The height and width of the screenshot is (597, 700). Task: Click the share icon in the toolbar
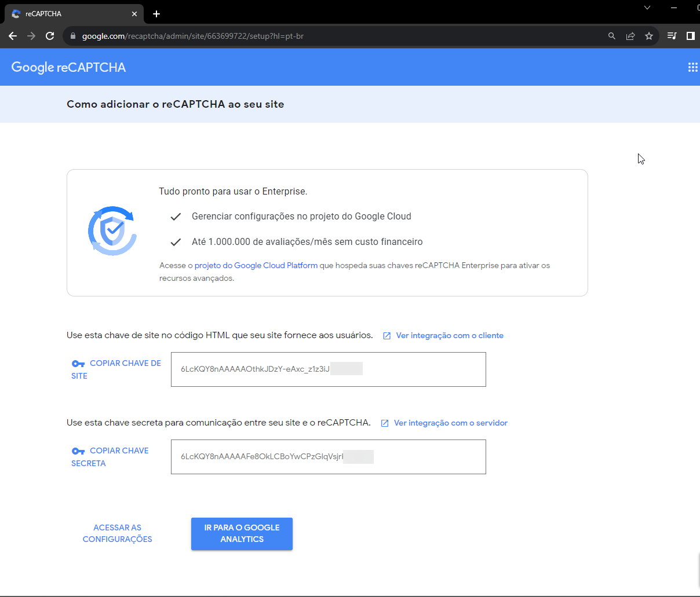630,35
